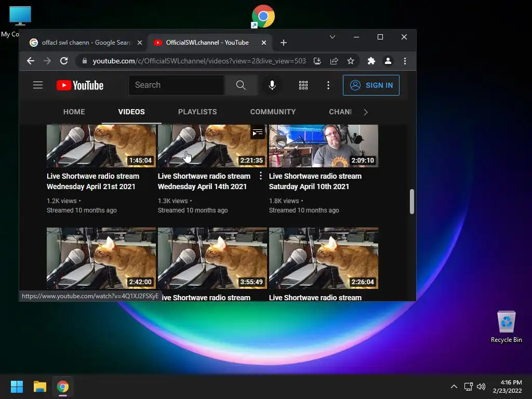The width and height of the screenshot is (532, 399).
Task: Open YouTube settings three-dot icon
Action: tap(328, 85)
